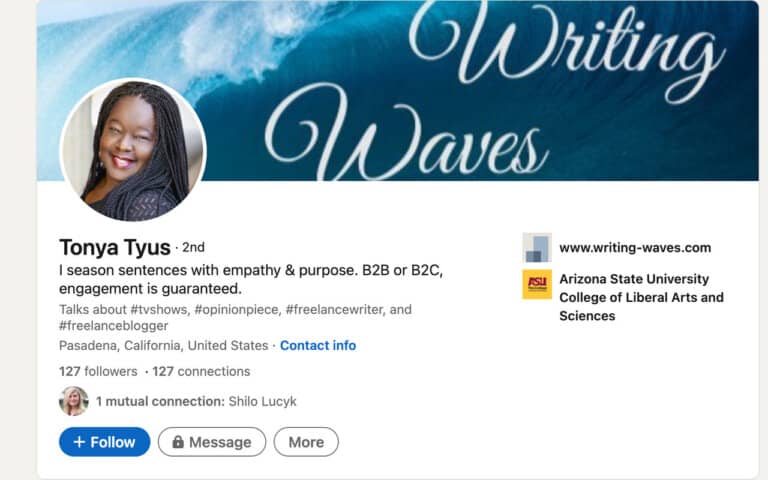View the 127 connections list
This screenshot has width=768, height=480.
point(201,371)
